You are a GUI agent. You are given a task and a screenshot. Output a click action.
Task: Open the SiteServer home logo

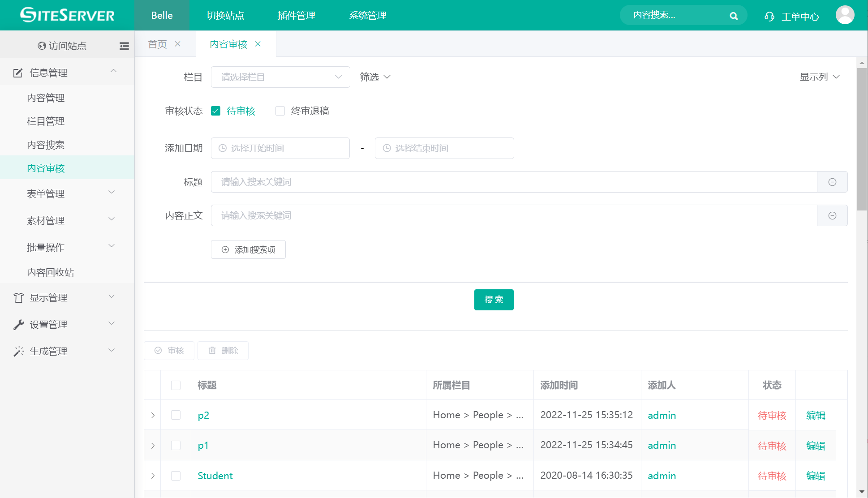pos(66,15)
